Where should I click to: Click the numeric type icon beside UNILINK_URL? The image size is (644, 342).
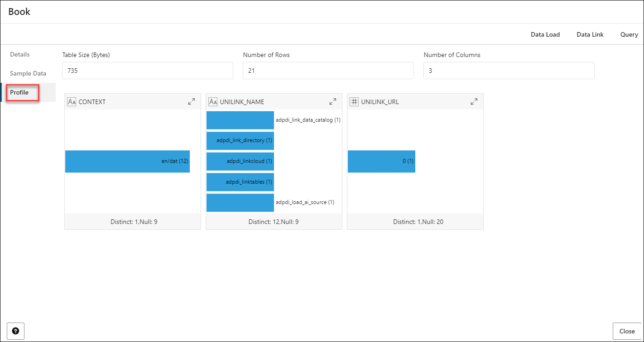[x=354, y=102]
